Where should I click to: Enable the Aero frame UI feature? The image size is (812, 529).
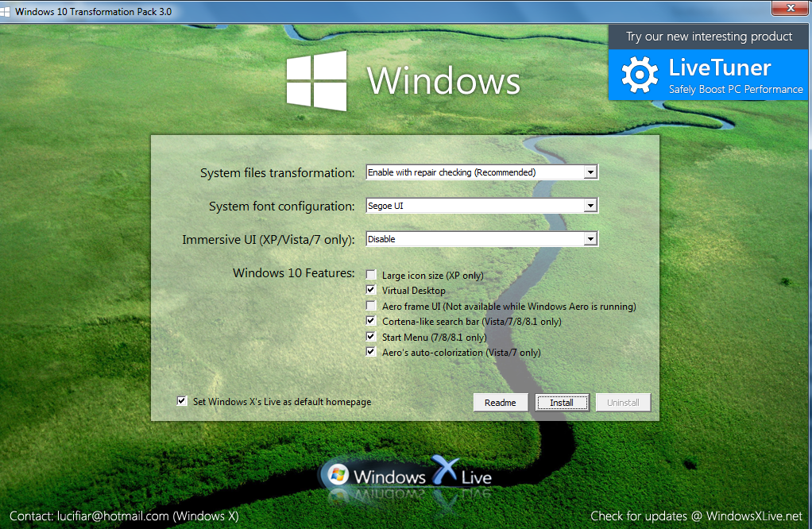click(370, 305)
